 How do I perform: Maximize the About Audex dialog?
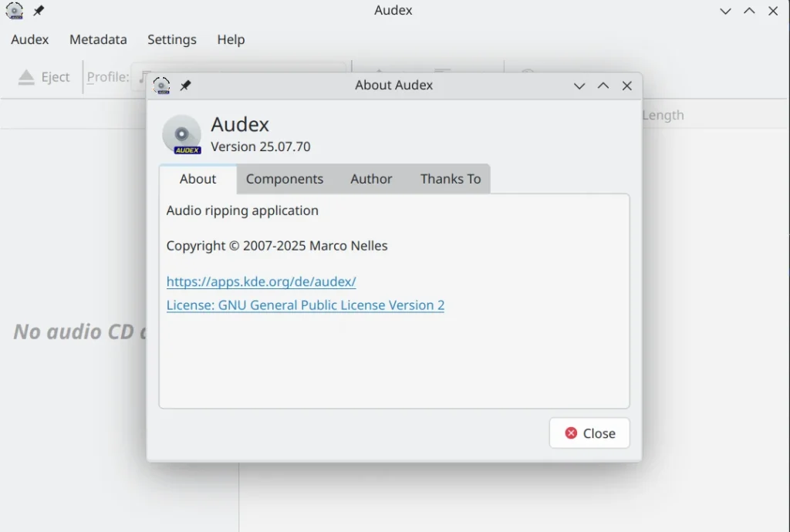(603, 86)
